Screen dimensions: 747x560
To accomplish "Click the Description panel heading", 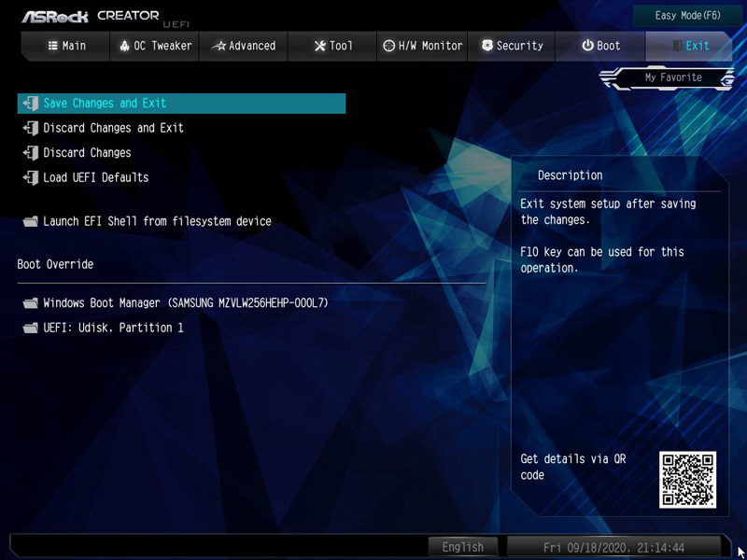I will click(x=571, y=175).
